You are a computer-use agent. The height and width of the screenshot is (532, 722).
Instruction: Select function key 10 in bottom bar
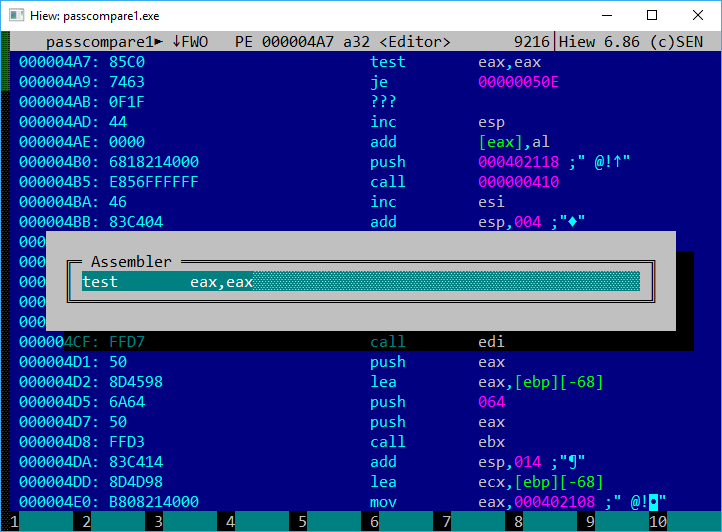(685, 521)
